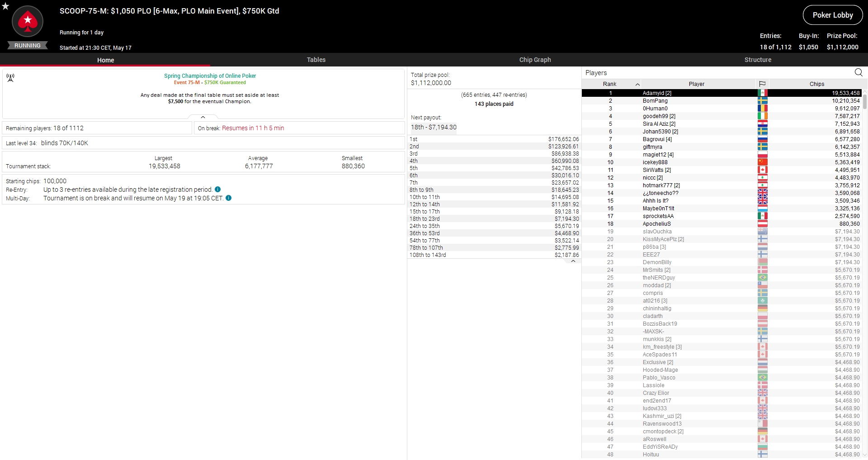Open the Chip Graph tab

pos(535,60)
